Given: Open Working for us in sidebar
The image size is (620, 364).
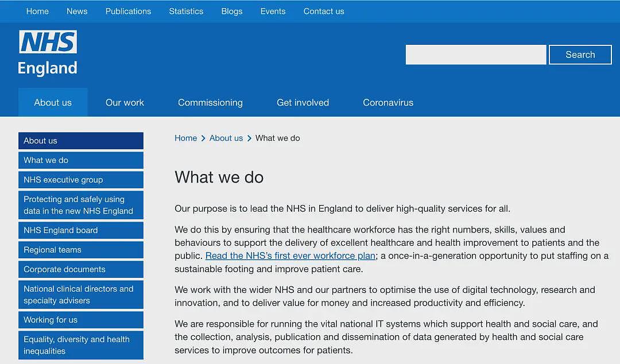Looking at the screenshot, I should tap(81, 320).
